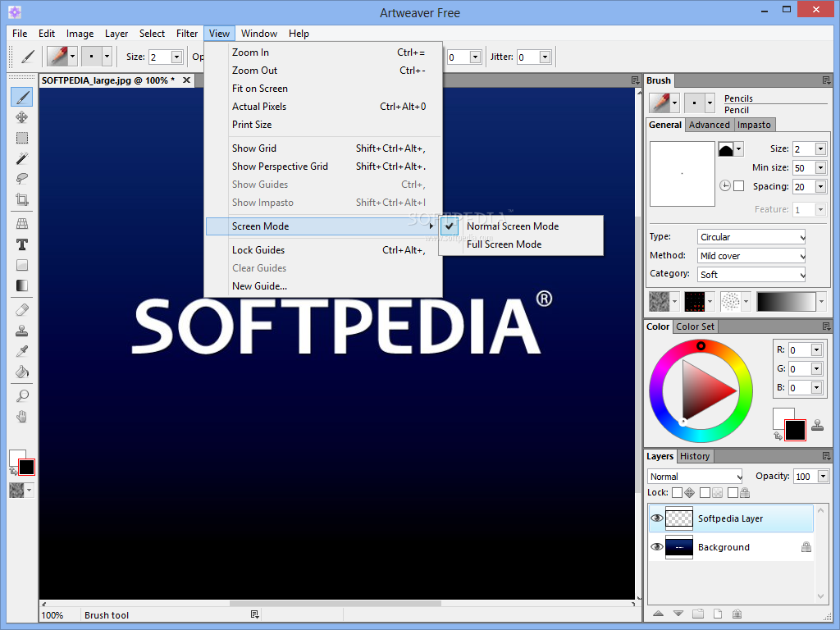Select the Move tool

coord(22,117)
